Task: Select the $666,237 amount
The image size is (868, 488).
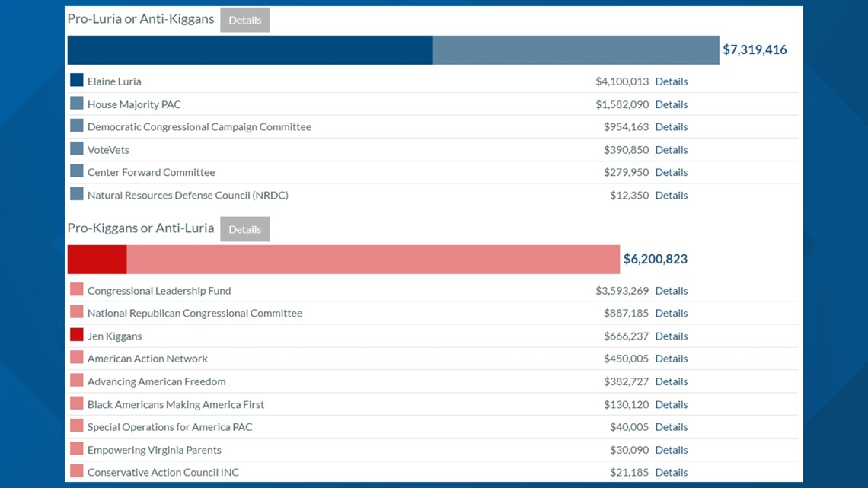Action: 626,336
